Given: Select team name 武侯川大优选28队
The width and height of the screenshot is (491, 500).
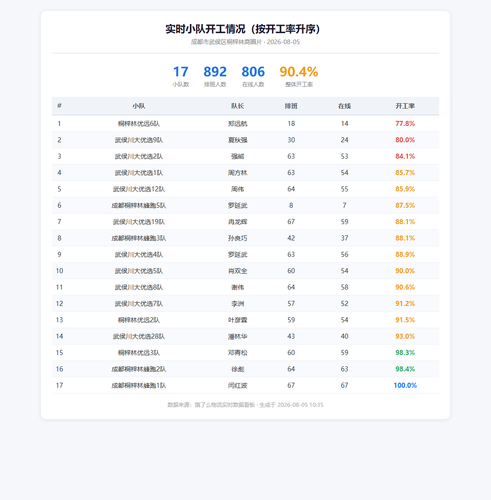Looking at the screenshot, I should click(x=139, y=336).
